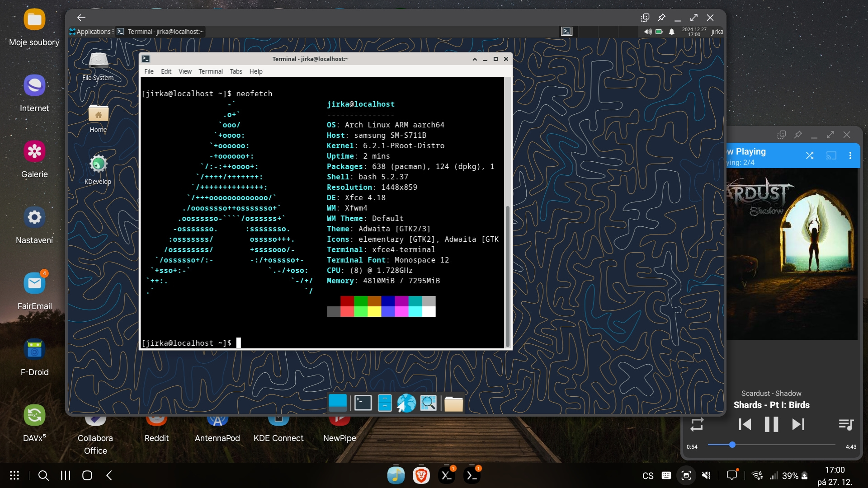
Task: Skip to next track
Action: click(x=798, y=424)
